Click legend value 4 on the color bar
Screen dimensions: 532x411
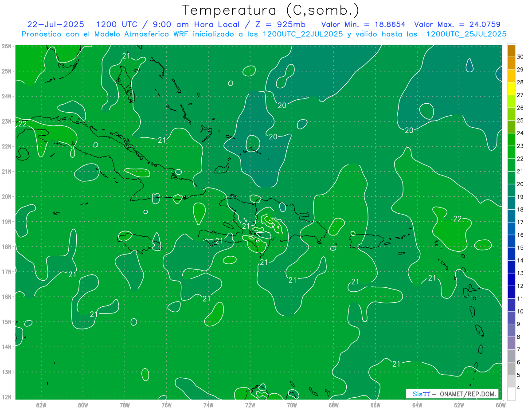(x=519, y=388)
